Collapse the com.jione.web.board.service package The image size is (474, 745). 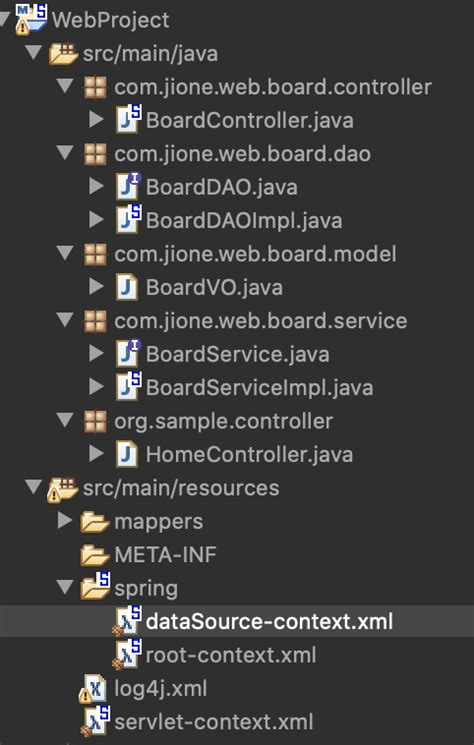coord(65,320)
